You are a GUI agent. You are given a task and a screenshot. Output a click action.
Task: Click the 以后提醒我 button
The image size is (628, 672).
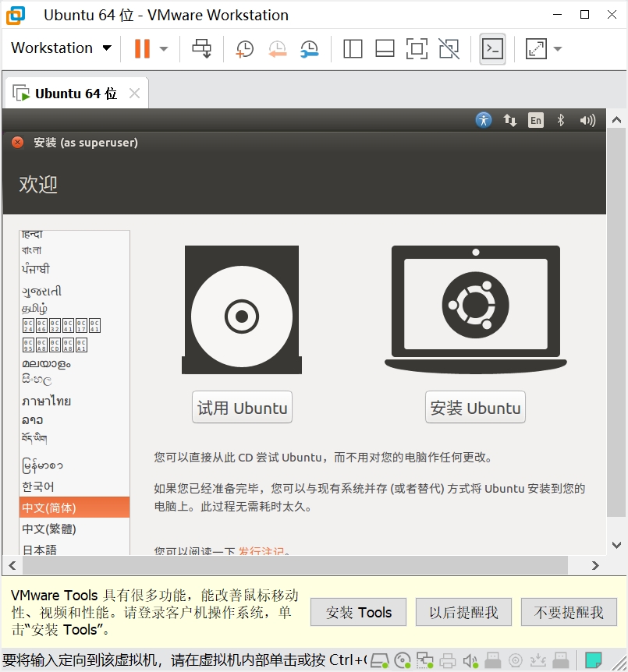(x=463, y=612)
